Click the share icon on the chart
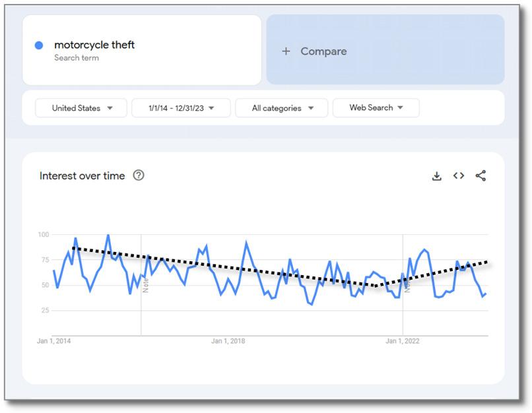 pyautogui.click(x=481, y=175)
